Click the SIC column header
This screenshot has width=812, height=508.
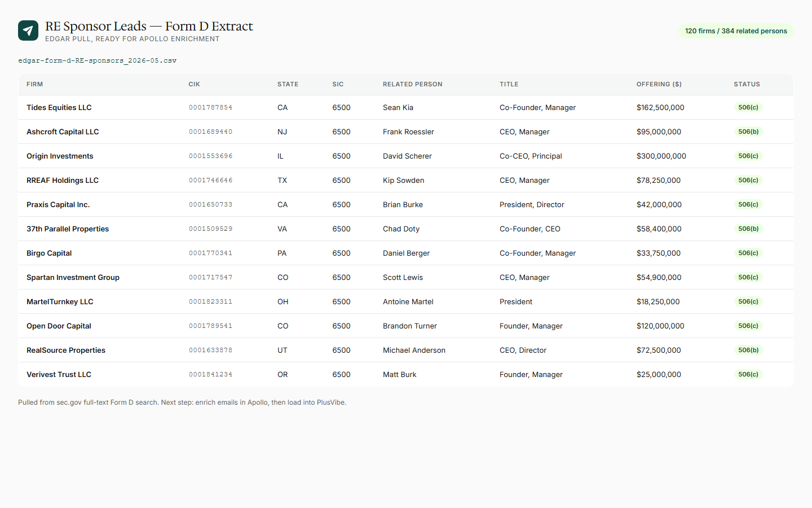[x=338, y=84]
